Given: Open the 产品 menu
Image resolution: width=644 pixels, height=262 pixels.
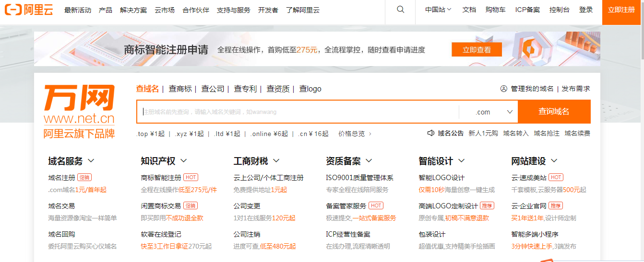Looking at the screenshot, I should pyautogui.click(x=106, y=10).
